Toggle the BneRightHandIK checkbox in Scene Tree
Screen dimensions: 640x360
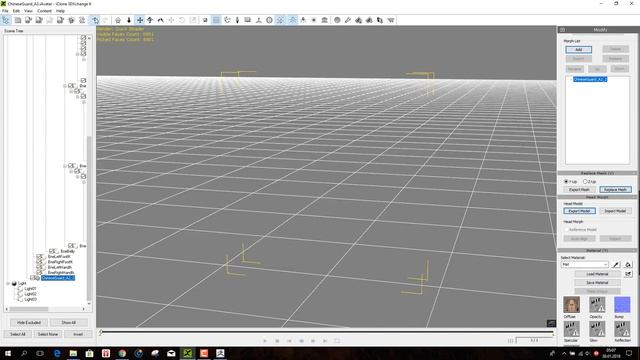pos(39,273)
